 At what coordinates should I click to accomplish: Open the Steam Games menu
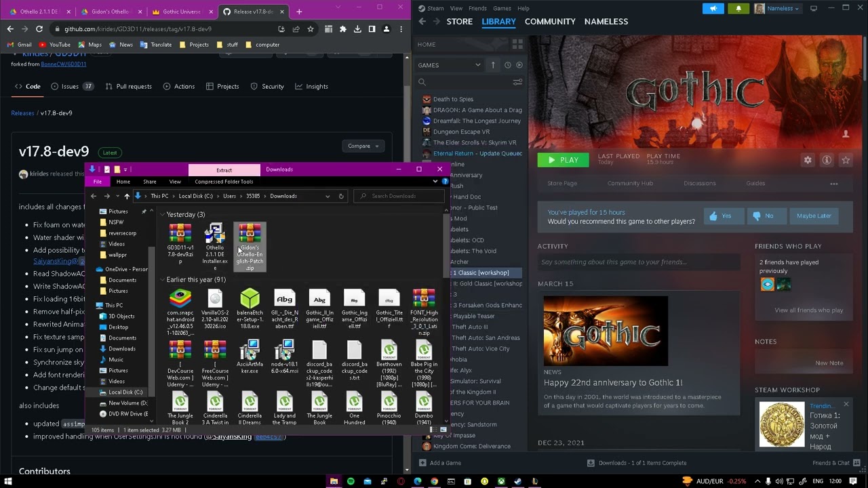tap(502, 8)
